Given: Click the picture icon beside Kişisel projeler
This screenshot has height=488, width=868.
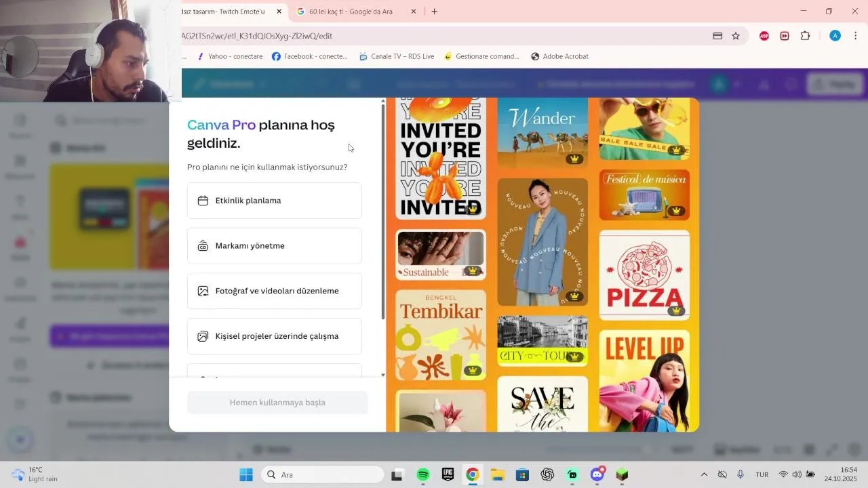Looking at the screenshot, I should 203,336.
